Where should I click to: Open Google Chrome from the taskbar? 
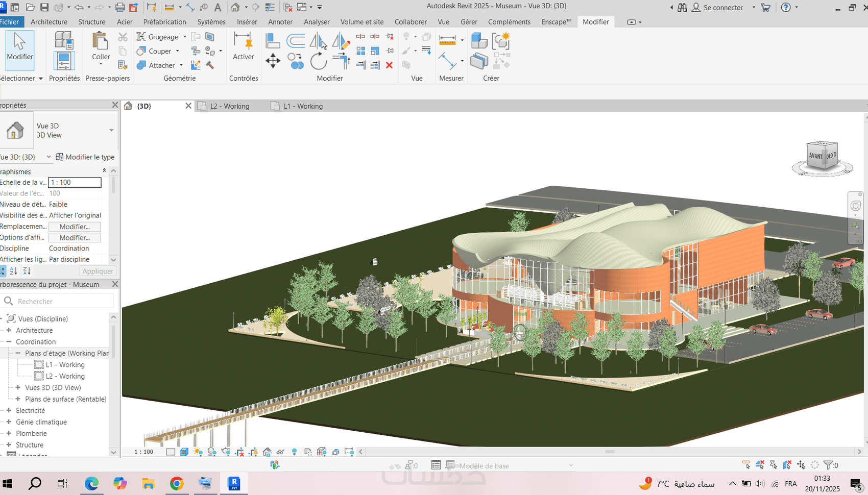click(x=177, y=483)
